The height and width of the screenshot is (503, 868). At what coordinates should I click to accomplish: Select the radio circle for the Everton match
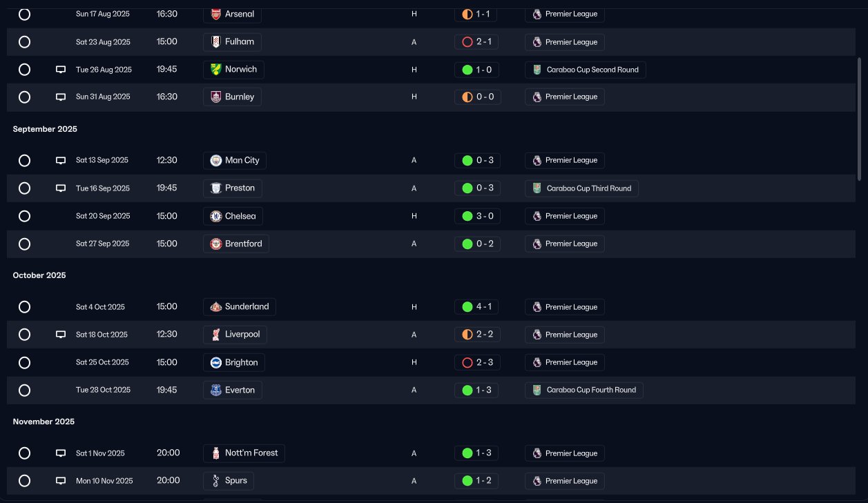pyautogui.click(x=24, y=391)
